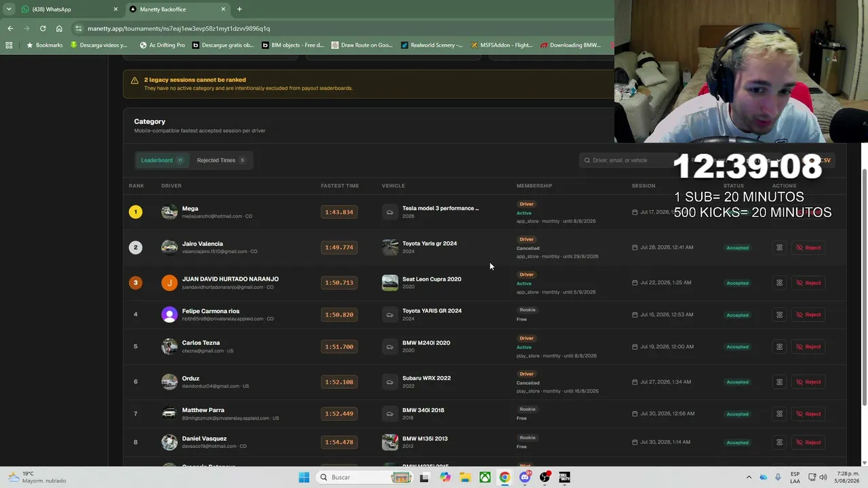868x488 pixels.
Task: View session details for Orduz
Action: click(x=779, y=382)
